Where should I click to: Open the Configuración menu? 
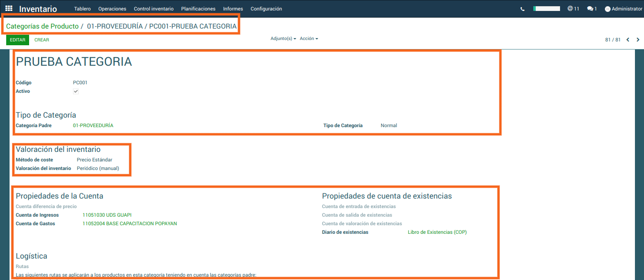point(266,9)
